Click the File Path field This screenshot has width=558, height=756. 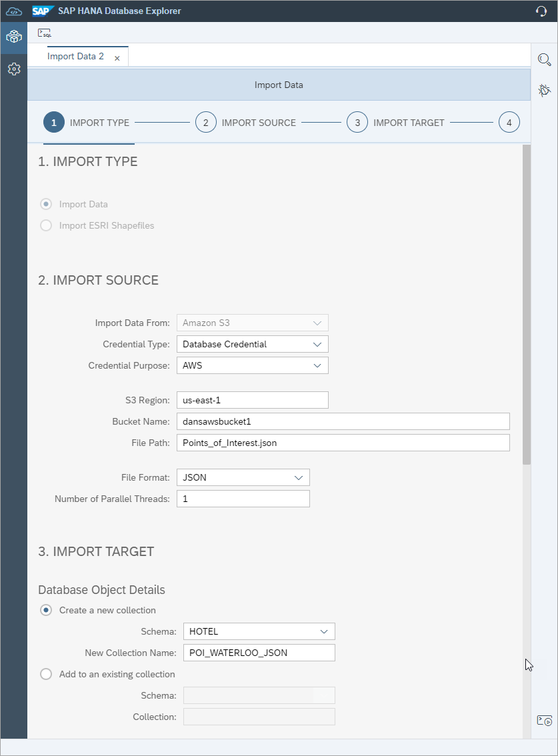pos(343,443)
